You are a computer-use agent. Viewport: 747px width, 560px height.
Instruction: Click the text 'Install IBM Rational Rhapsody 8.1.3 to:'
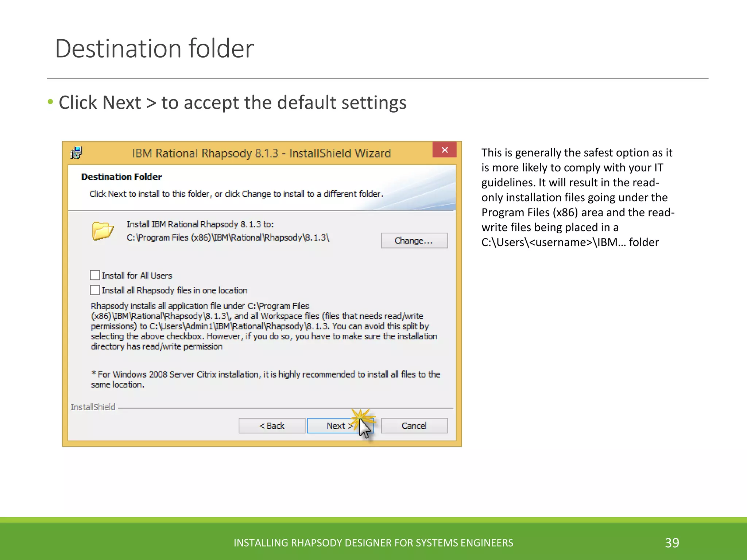click(x=200, y=224)
